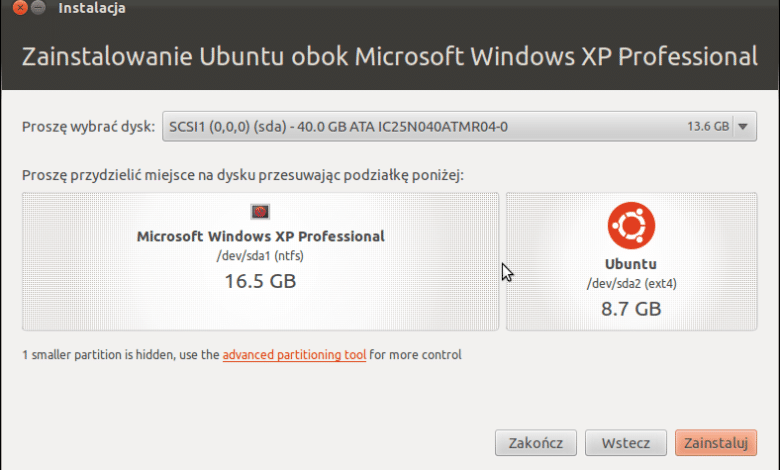Click the /dev/sda1 (ntfs) label
This screenshot has height=470, width=780.
pyautogui.click(x=260, y=256)
